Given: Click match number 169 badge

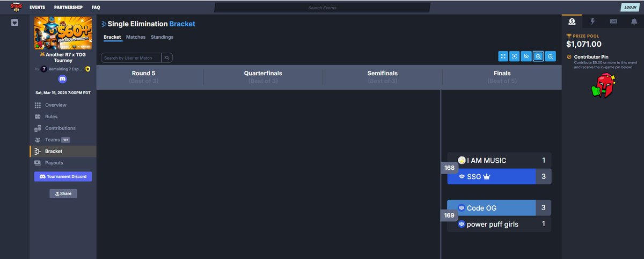Looking at the screenshot, I should (x=450, y=215).
